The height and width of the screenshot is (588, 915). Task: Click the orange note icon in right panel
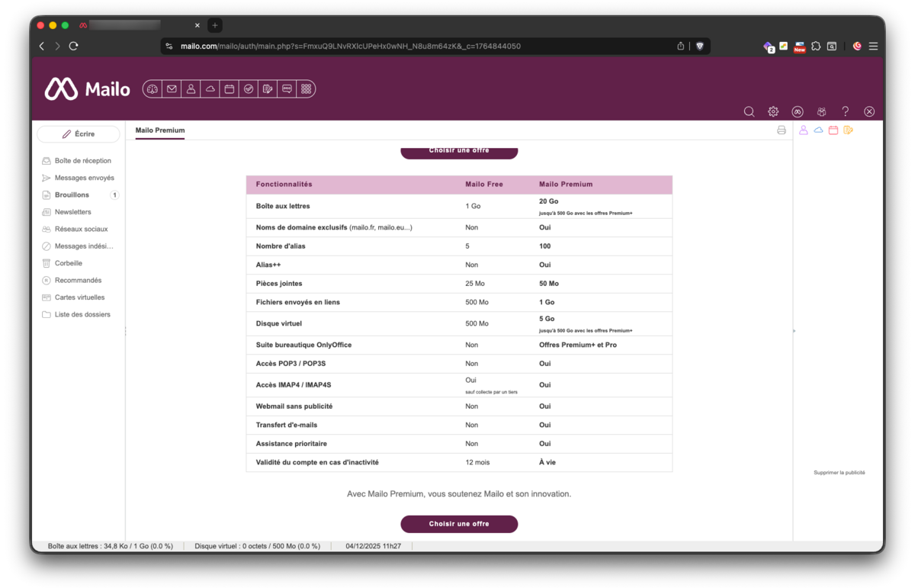pos(848,130)
